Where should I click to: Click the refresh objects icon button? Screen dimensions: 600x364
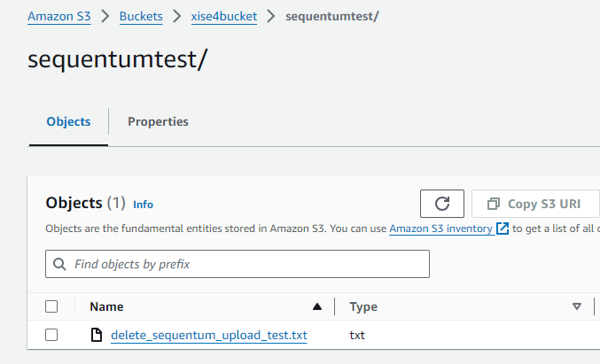point(442,204)
